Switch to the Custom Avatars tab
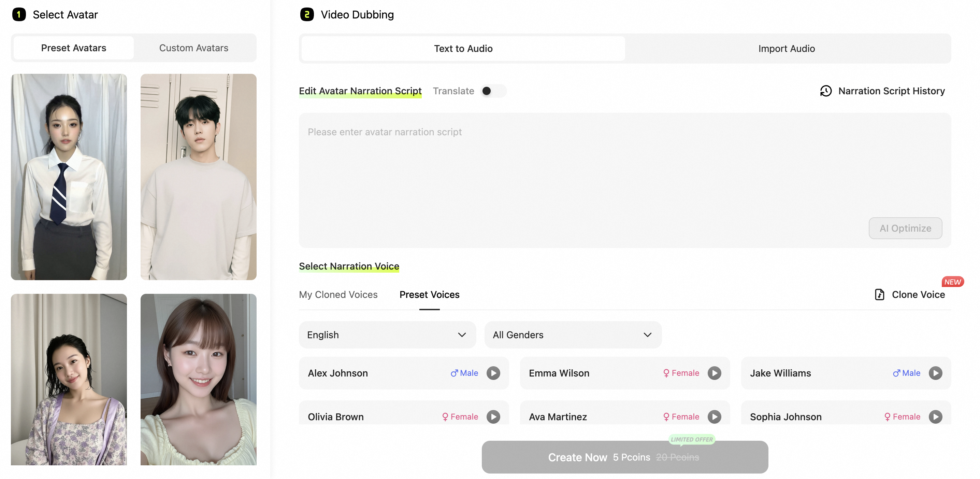980x479 pixels. tap(193, 47)
